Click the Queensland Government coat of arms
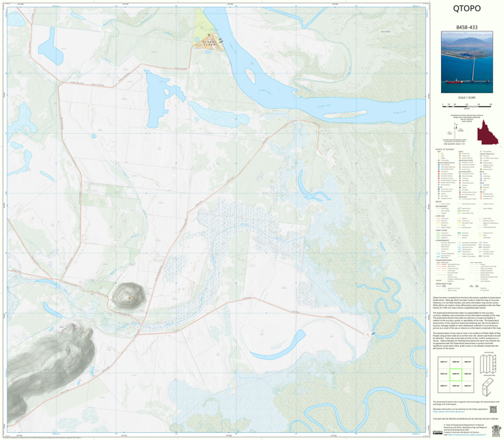The height and width of the screenshot is (440, 504). point(496,430)
